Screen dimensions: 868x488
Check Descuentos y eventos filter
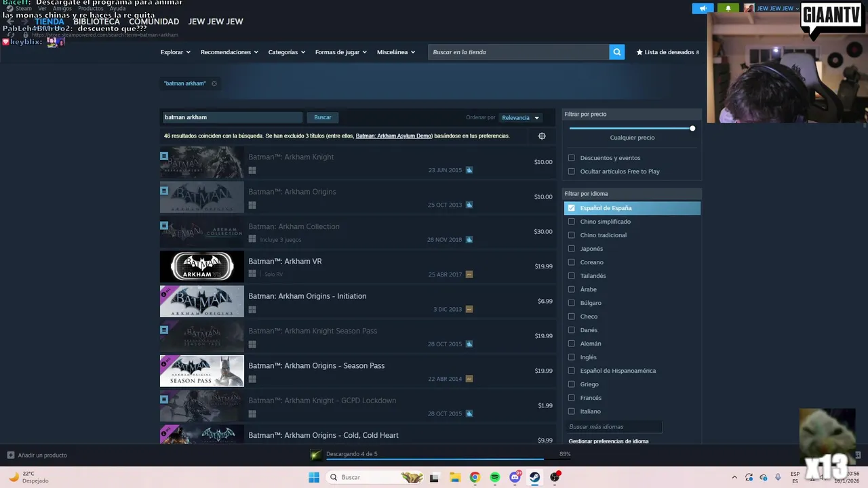pos(571,158)
